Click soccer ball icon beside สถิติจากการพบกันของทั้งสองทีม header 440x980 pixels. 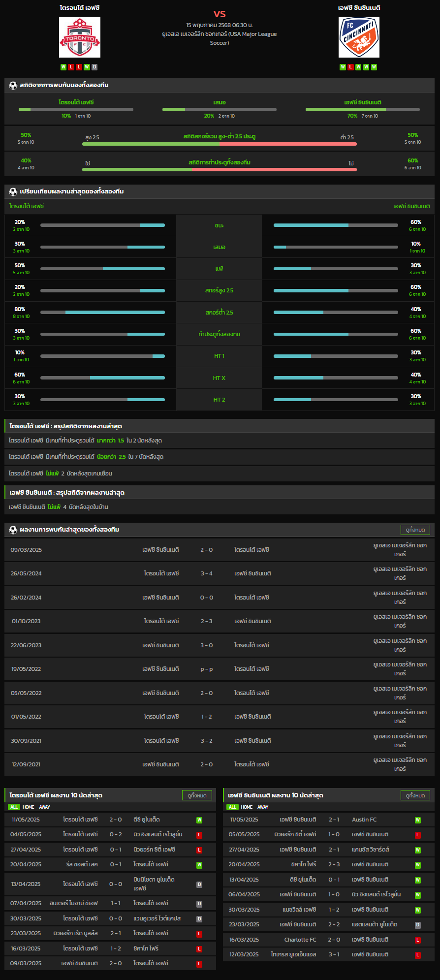13,85
